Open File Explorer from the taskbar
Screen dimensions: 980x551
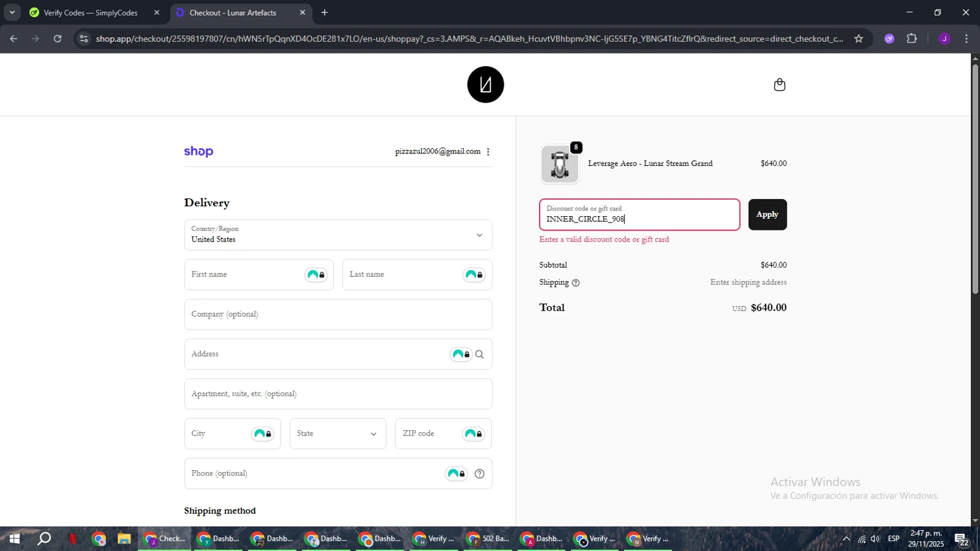click(x=124, y=539)
